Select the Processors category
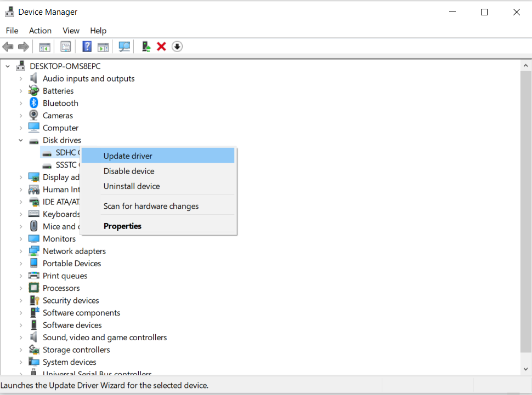This screenshot has height=395, width=532. (x=61, y=288)
